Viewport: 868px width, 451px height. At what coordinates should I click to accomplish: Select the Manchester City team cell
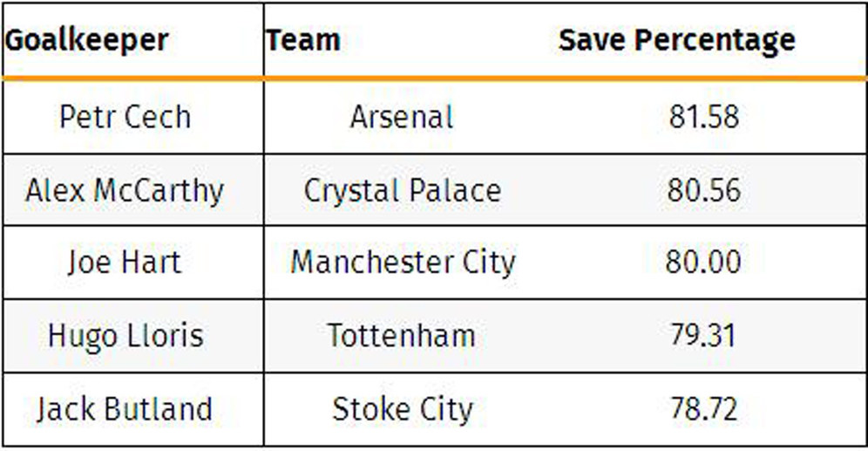tap(403, 262)
